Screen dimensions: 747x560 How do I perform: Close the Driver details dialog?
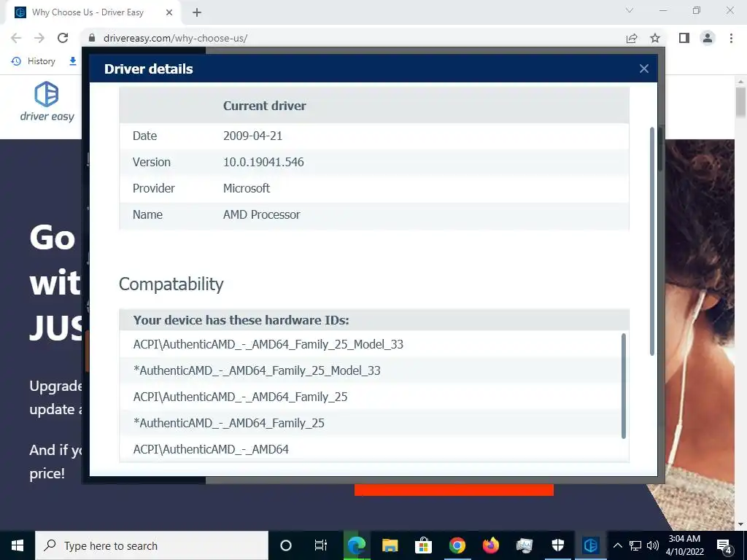(x=643, y=69)
